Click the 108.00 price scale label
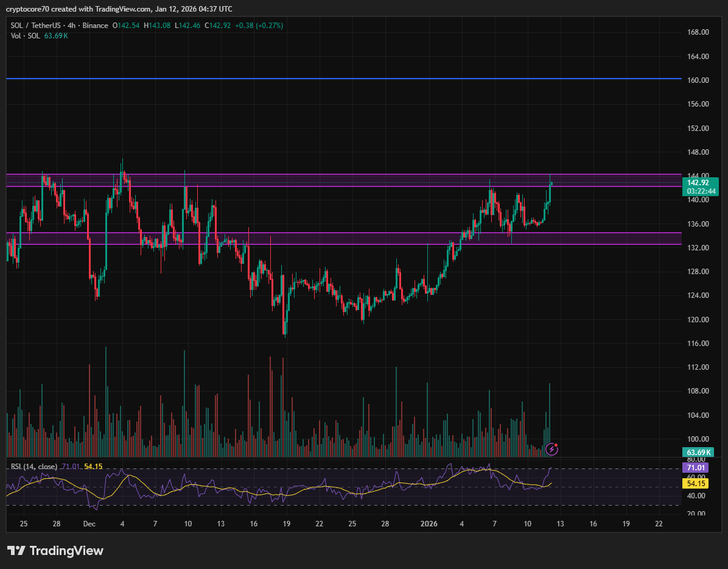This screenshot has width=728, height=569. (698, 391)
